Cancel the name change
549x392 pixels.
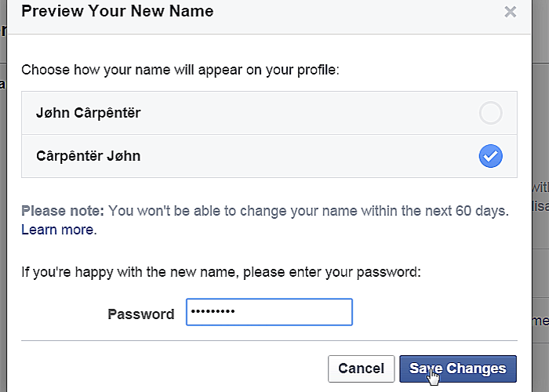361,368
